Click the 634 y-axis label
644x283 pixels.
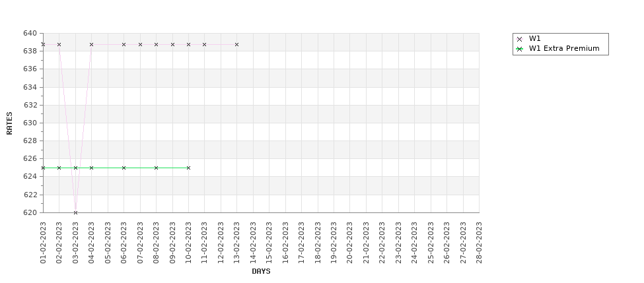(x=30, y=87)
